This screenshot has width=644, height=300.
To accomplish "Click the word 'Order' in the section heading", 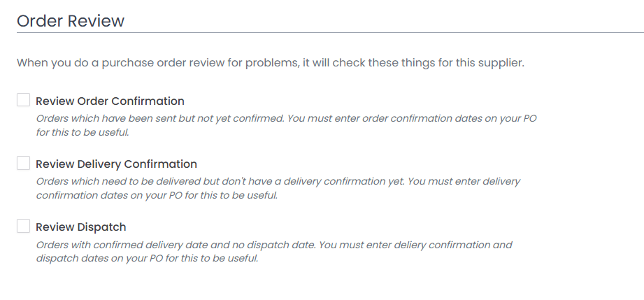I will (x=41, y=21).
